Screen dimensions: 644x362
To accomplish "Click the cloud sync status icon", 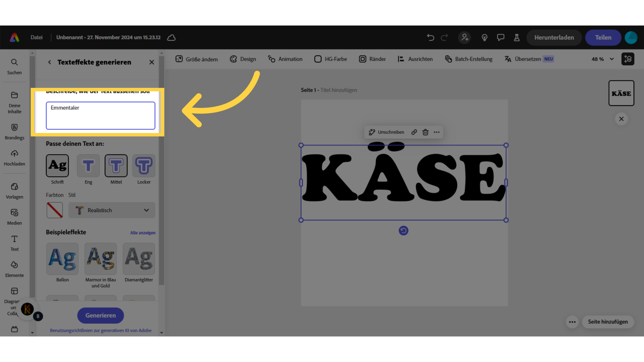I will [171, 38].
